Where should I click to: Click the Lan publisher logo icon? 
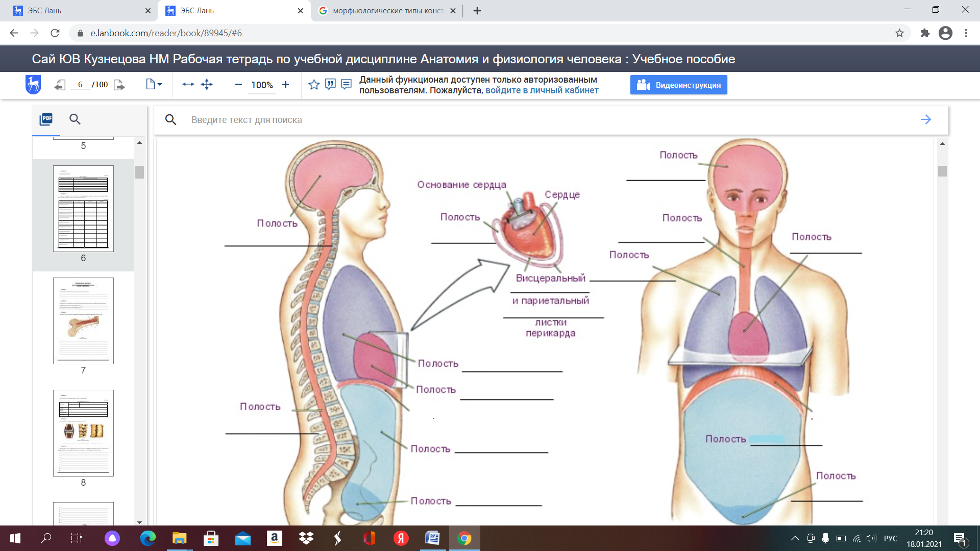33,85
